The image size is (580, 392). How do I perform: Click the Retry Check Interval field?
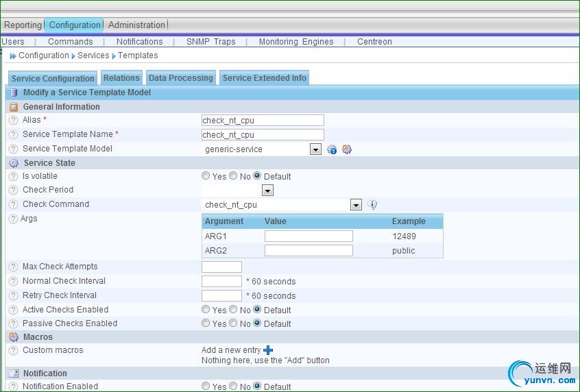click(x=221, y=296)
